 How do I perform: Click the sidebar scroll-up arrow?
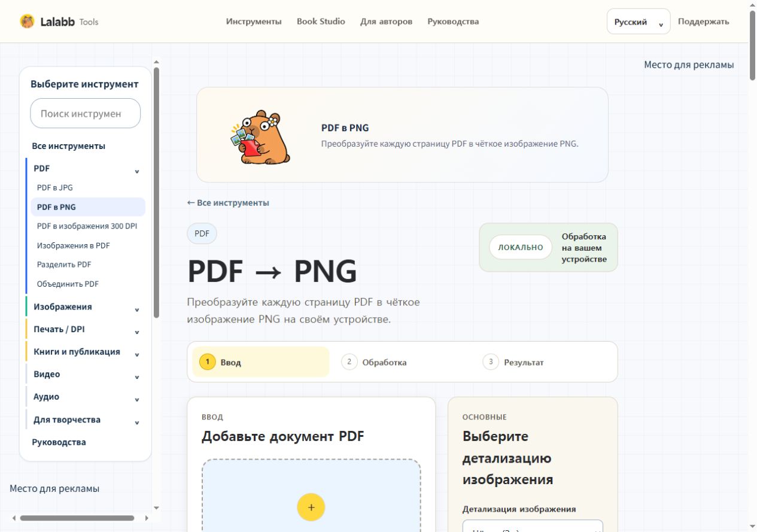156,61
